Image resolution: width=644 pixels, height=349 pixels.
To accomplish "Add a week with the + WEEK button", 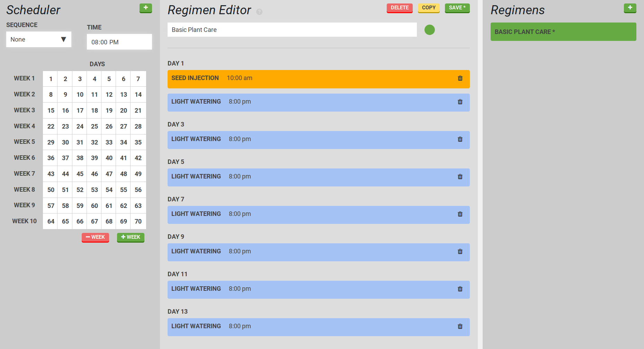I will pos(131,237).
